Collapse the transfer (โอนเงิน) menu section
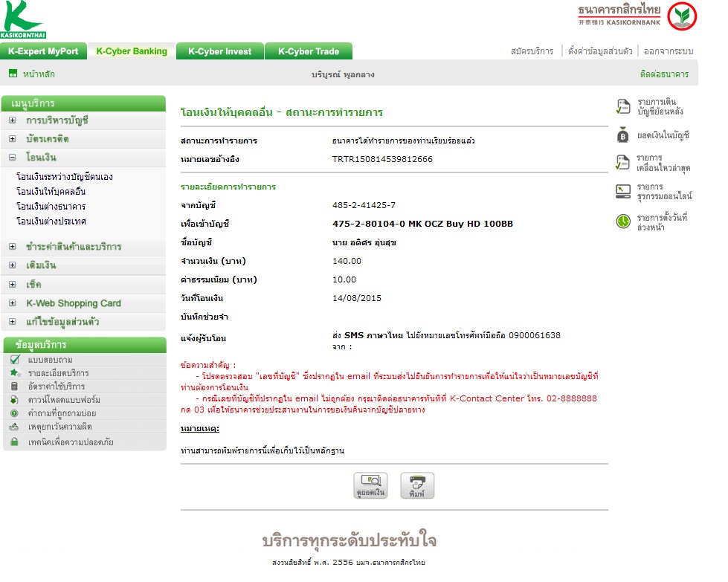 (x=13, y=158)
